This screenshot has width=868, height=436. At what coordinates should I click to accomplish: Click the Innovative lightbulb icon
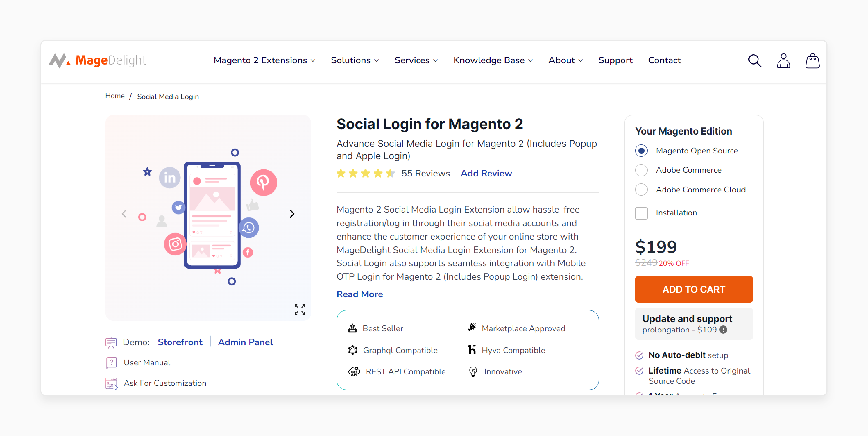473,371
